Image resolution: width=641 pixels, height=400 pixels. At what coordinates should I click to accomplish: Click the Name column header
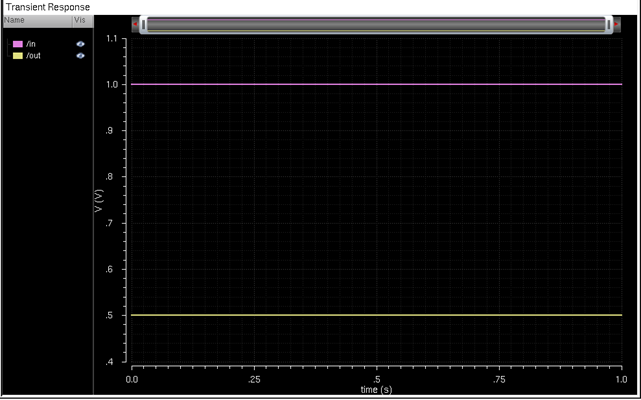(38, 20)
